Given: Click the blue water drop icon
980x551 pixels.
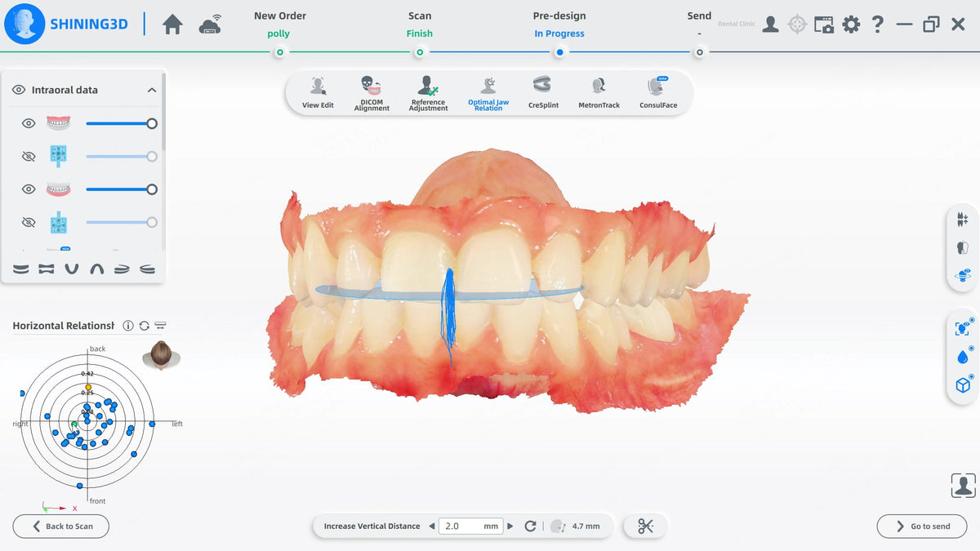Looking at the screenshot, I should tap(962, 357).
